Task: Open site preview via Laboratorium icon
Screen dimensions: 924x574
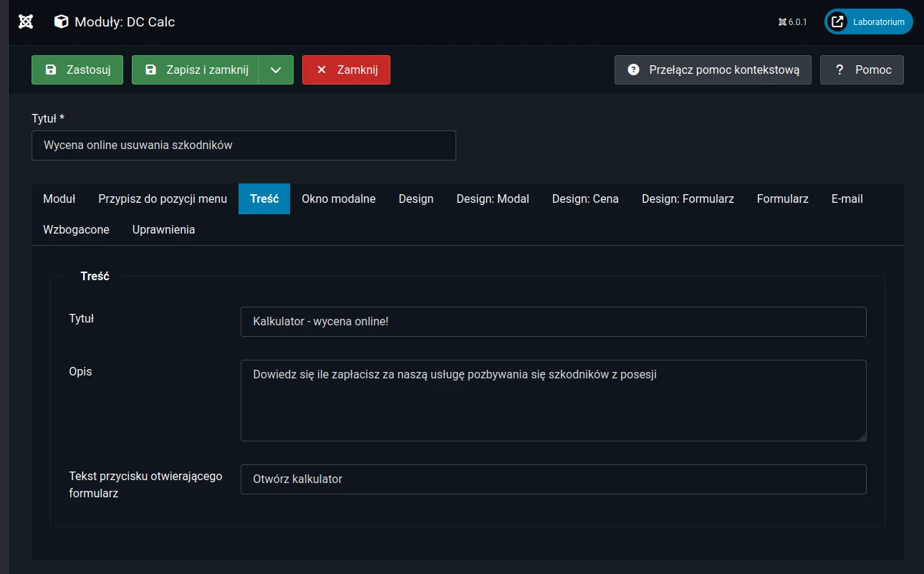Action: [x=837, y=21]
